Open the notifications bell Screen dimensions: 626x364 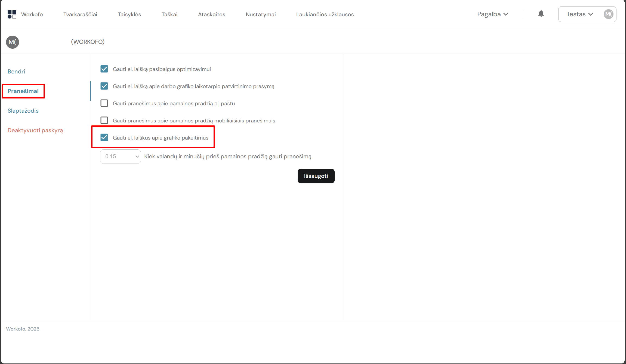click(541, 14)
